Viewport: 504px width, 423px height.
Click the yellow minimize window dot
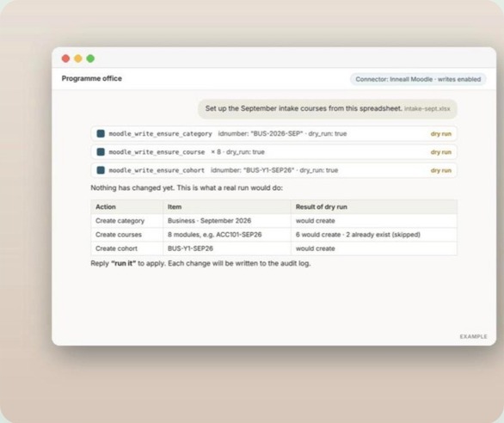tap(78, 58)
